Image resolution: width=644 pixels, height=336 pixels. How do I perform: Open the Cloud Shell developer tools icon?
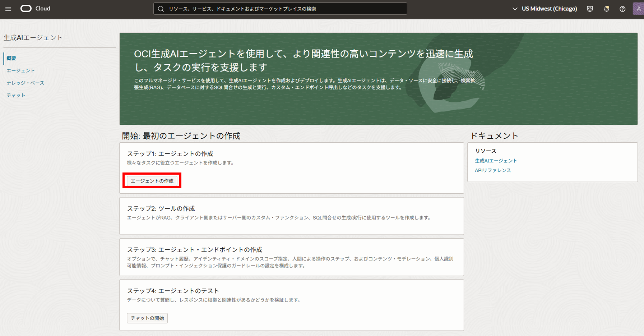[x=590, y=9]
